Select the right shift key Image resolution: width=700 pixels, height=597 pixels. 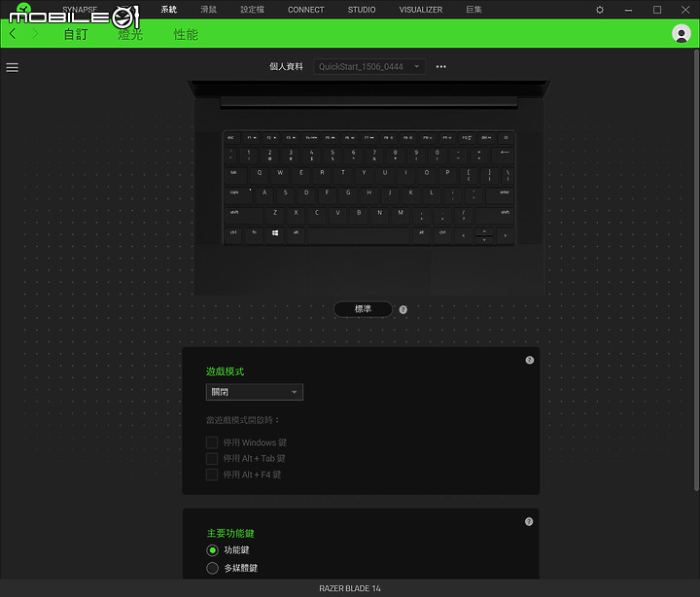[495, 215]
